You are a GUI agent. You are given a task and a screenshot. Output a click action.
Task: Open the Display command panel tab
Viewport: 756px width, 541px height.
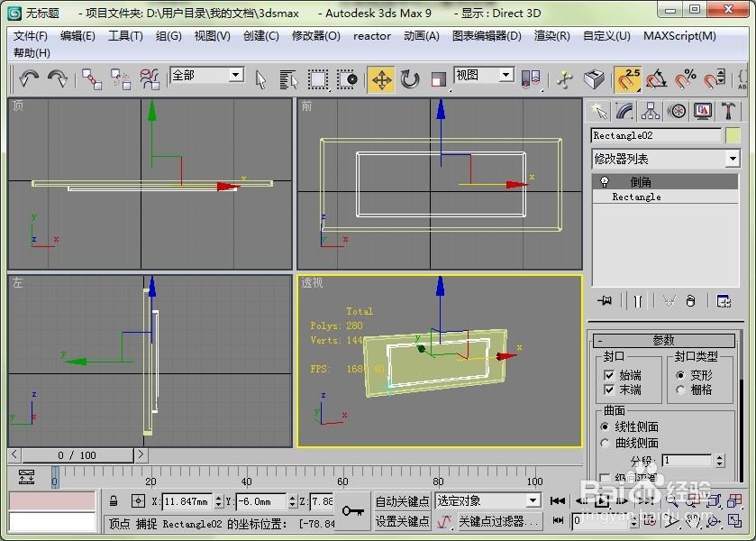703,112
